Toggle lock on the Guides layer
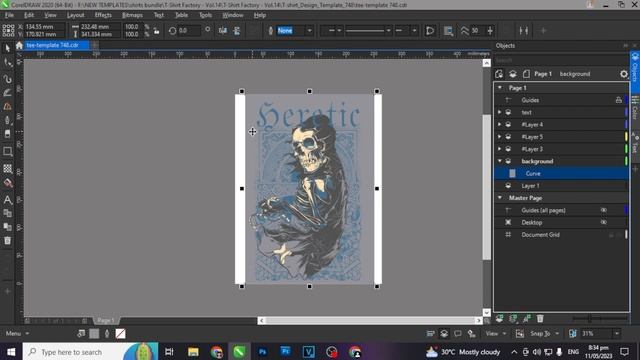The height and width of the screenshot is (360, 640). coord(619,100)
